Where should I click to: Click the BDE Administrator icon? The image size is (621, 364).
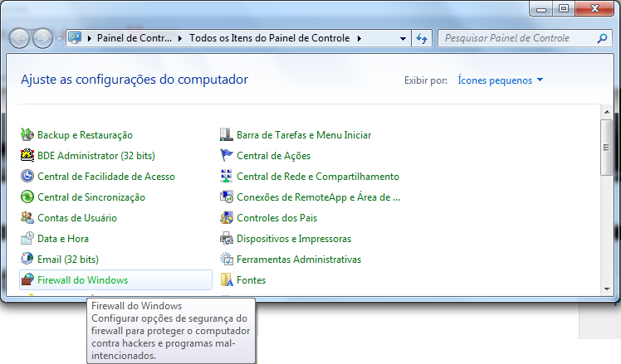point(27,155)
